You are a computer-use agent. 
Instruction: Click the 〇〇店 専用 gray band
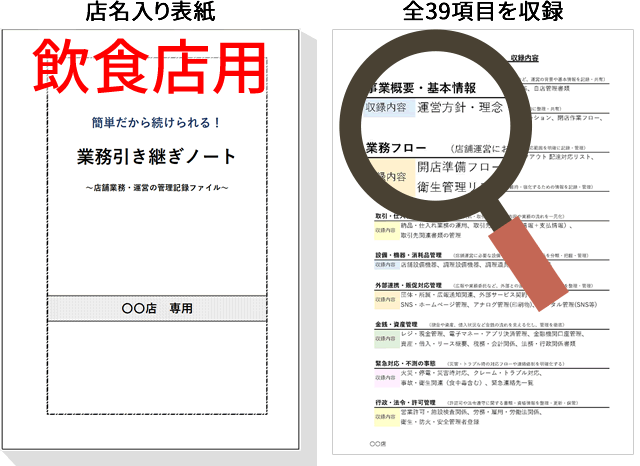(157, 309)
